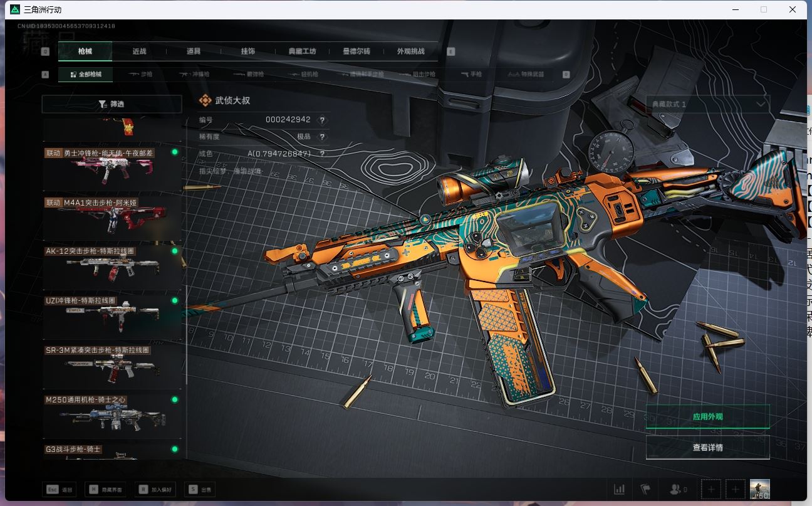The image size is (812, 506).
Task: Click the player avatar in bottom corner
Action: [x=759, y=489]
